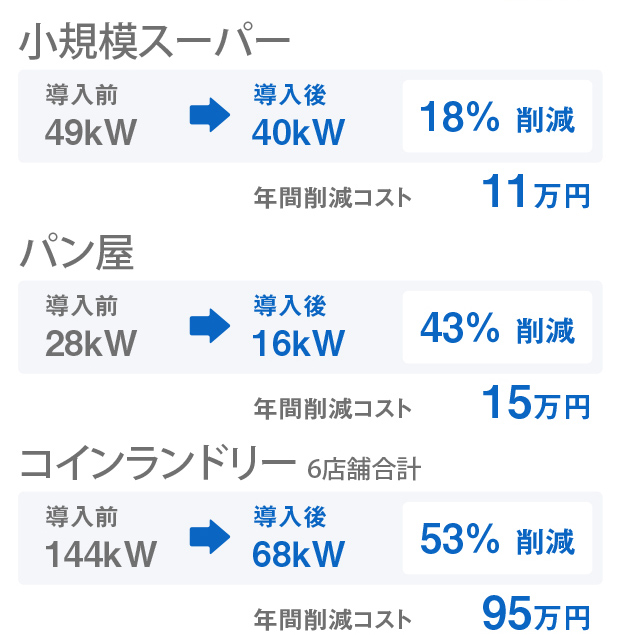Screen dimensions: 620x635
Task: Click the 28kW before-installation value
Action: [x=91, y=343]
